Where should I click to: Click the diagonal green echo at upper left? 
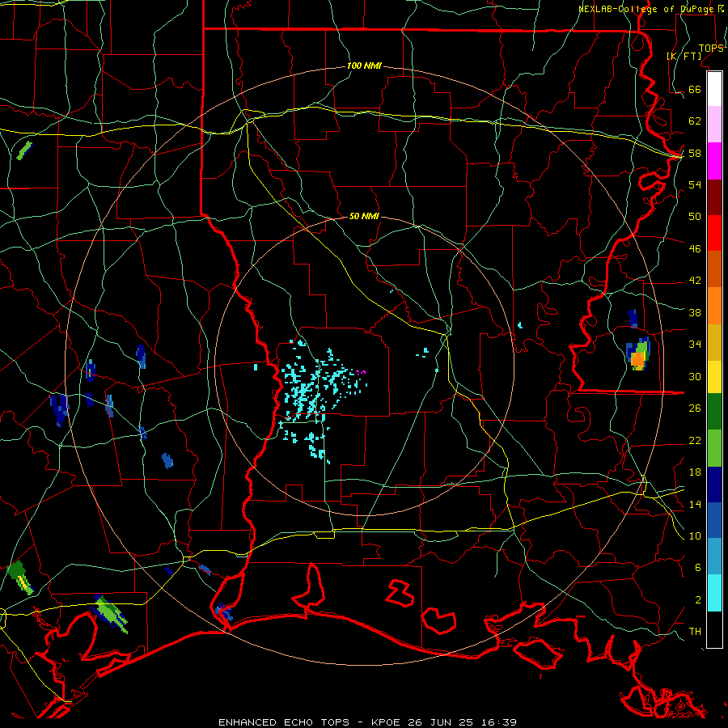point(24,150)
